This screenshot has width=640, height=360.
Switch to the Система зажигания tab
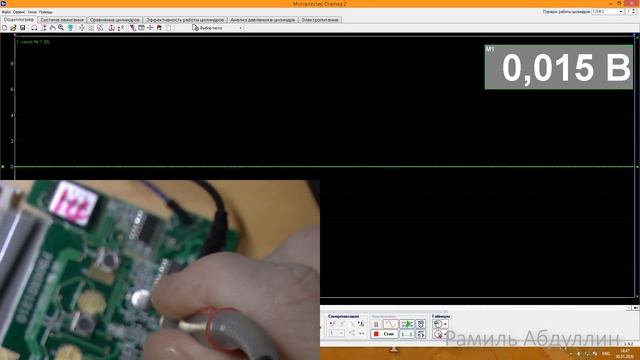point(62,20)
